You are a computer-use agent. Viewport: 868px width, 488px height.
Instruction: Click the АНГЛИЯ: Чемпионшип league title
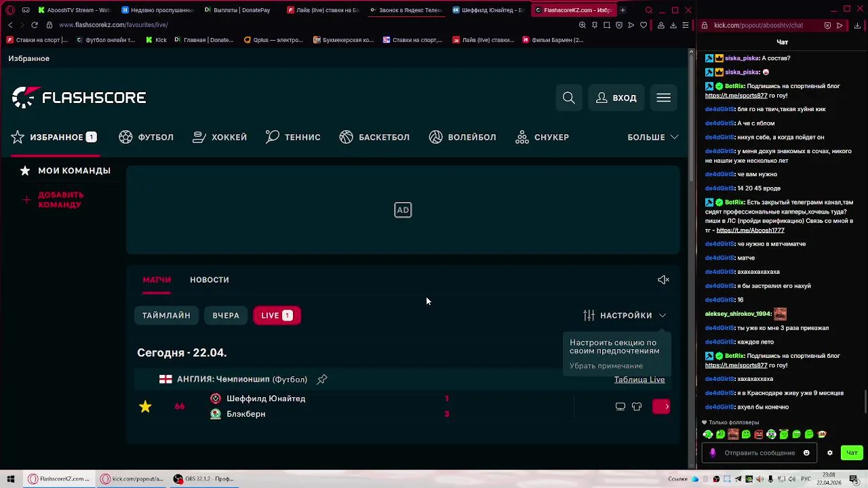(x=242, y=380)
